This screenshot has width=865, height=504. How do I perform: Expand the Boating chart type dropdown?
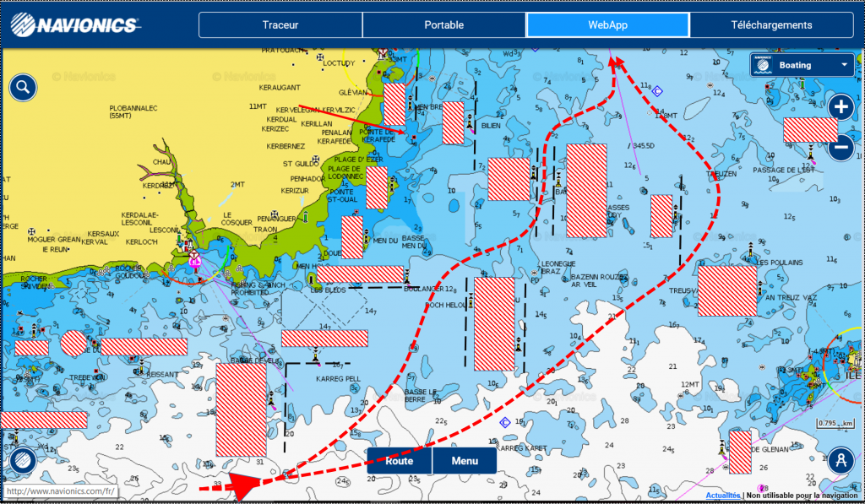click(802, 65)
